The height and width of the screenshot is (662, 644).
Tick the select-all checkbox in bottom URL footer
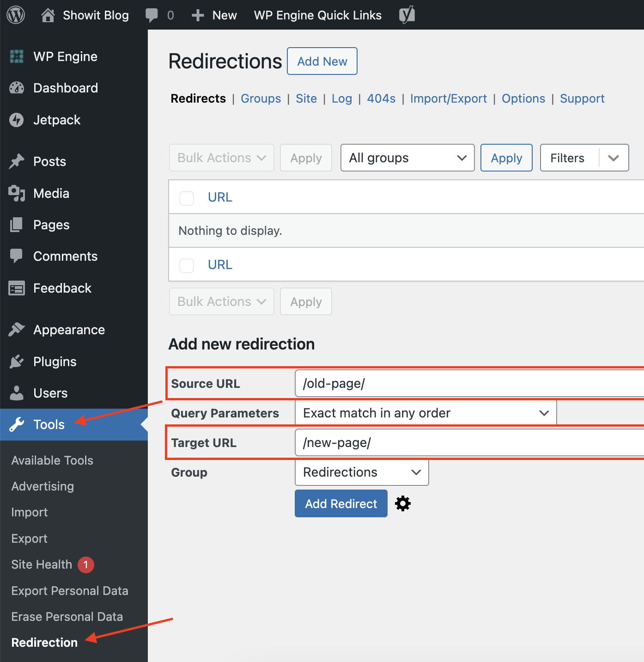(x=187, y=265)
